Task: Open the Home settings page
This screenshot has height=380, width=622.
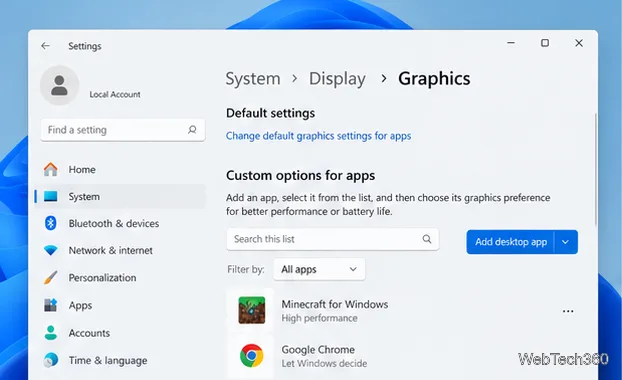Action: point(120,169)
